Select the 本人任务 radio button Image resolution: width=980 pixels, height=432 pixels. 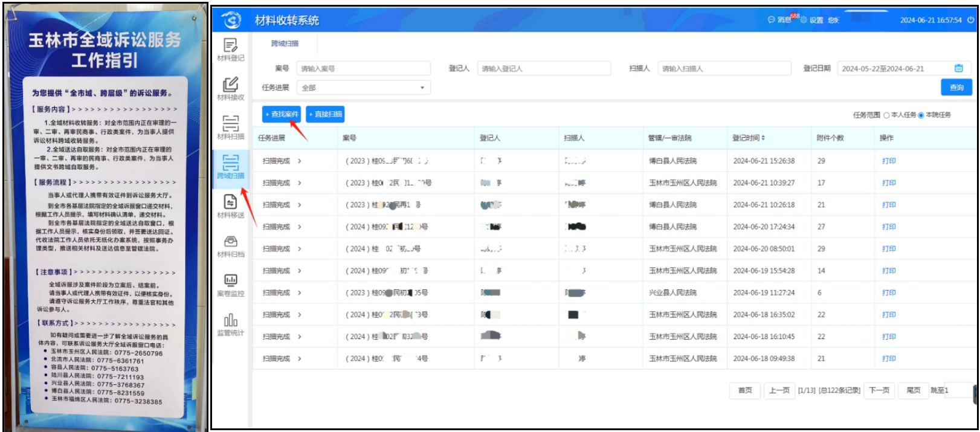[886, 115]
